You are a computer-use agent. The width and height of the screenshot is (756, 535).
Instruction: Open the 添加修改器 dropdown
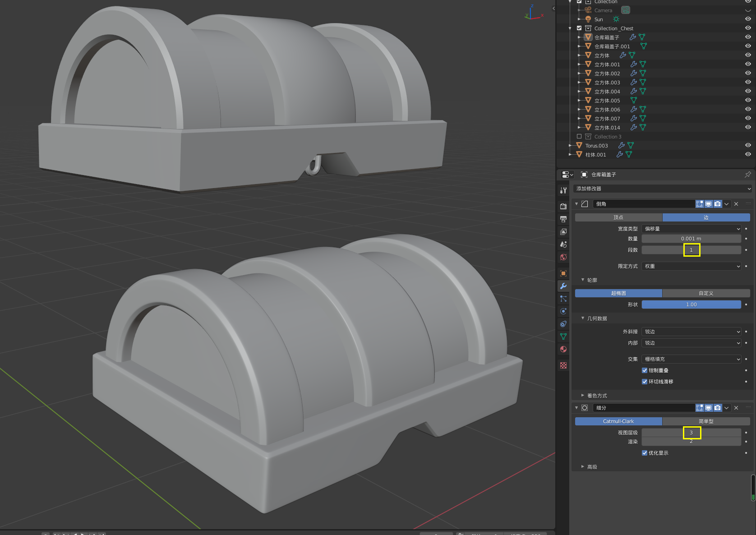point(663,189)
